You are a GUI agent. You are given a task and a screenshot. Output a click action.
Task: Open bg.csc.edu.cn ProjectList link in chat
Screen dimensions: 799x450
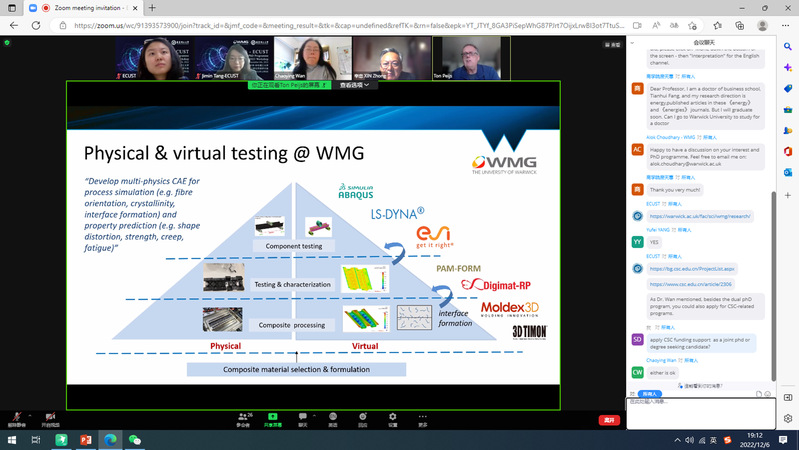[692, 269]
